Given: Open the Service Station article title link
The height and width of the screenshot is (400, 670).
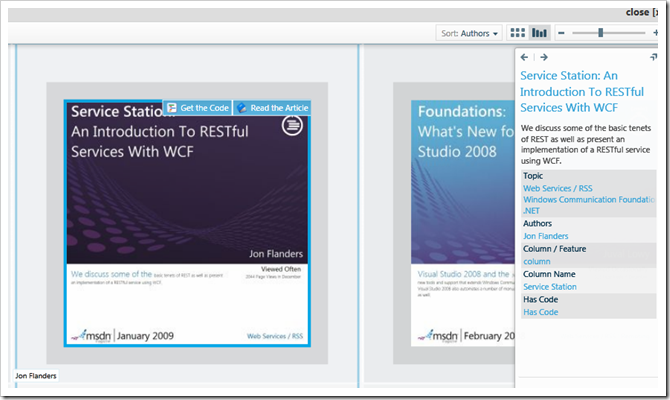Looking at the screenshot, I should tap(582, 91).
